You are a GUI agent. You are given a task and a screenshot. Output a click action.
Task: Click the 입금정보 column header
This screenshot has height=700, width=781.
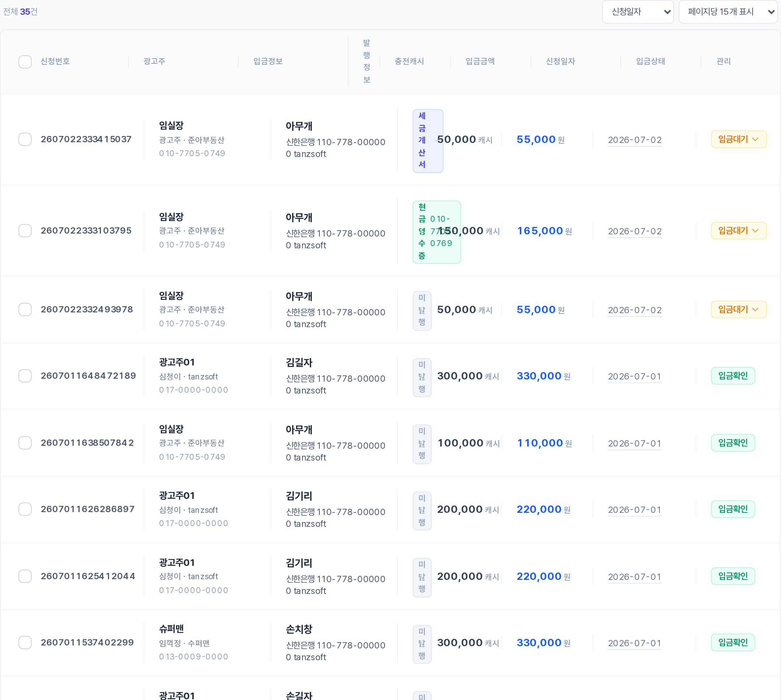[x=268, y=62]
